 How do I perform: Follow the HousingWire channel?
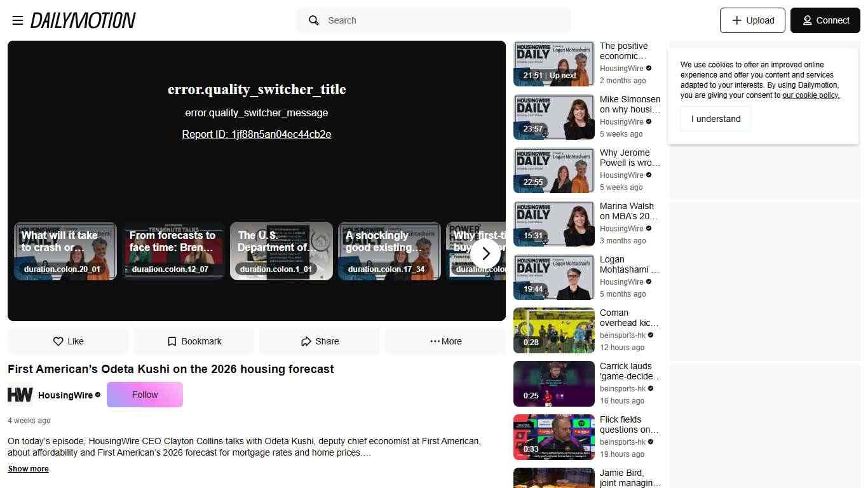pyautogui.click(x=144, y=395)
